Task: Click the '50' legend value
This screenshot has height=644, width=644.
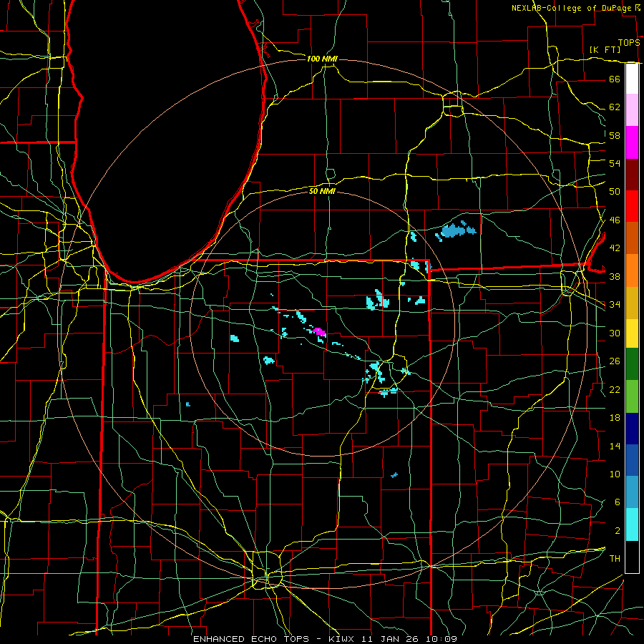Action: pyautogui.click(x=615, y=191)
